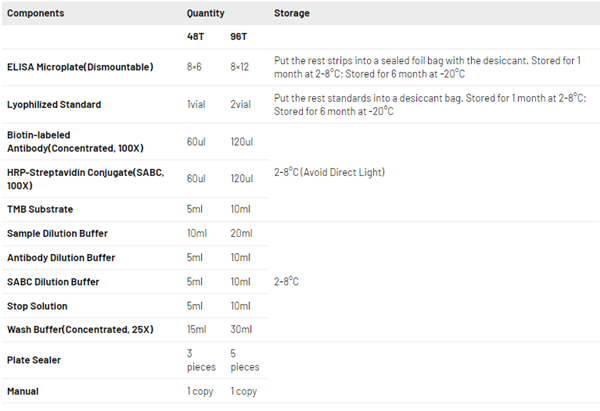Click the ELISA Microplate(Dismountable) row label
The width and height of the screenshot is (600, 411).
80,67
